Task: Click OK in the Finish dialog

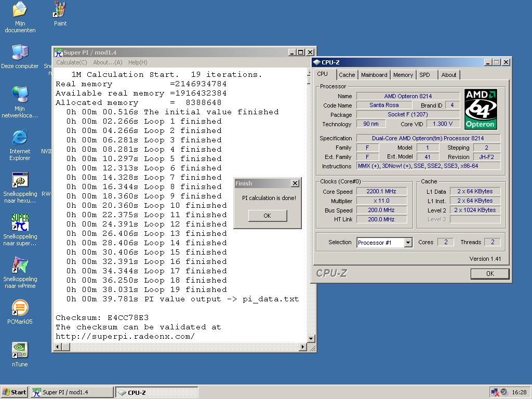Action: [x=268, y=216]
